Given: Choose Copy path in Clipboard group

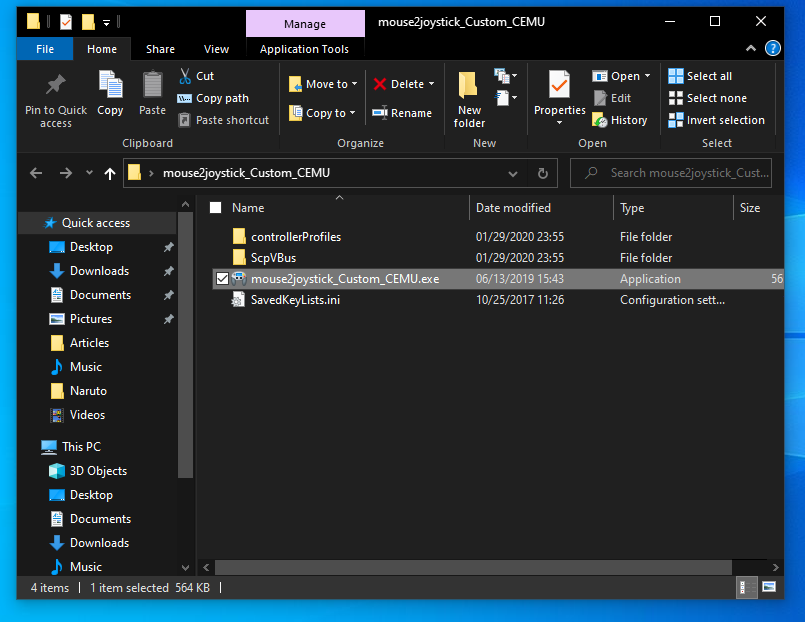Looking at the screenshot, I should 213,98.
